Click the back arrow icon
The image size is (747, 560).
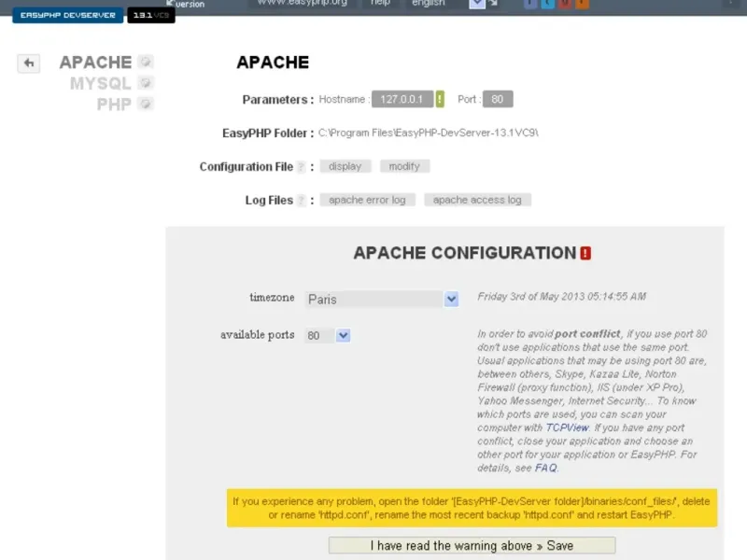click(x=29, y=63)
